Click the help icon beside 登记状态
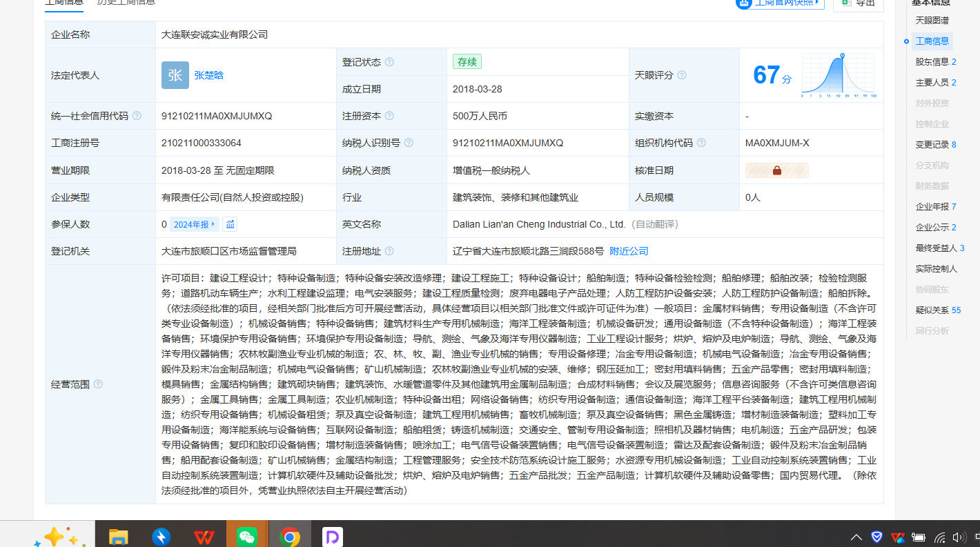 pyautogui.click(x=389, y=62)
